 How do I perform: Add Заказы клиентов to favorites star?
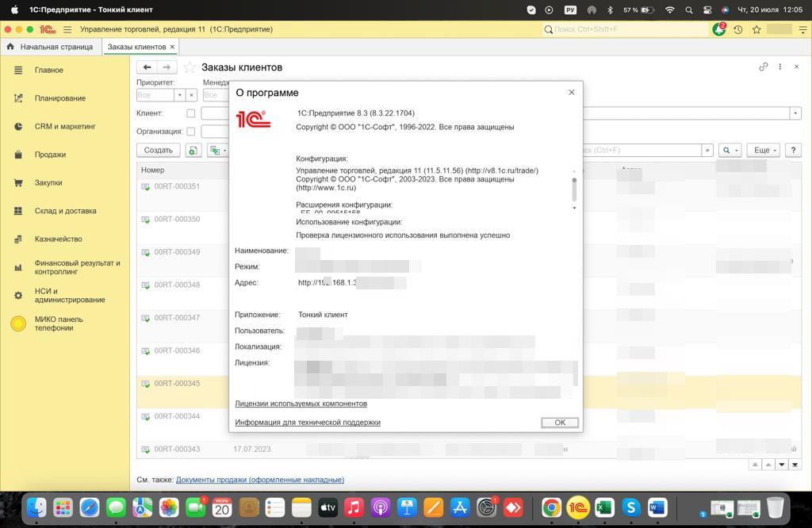click(x=190, y=67)
